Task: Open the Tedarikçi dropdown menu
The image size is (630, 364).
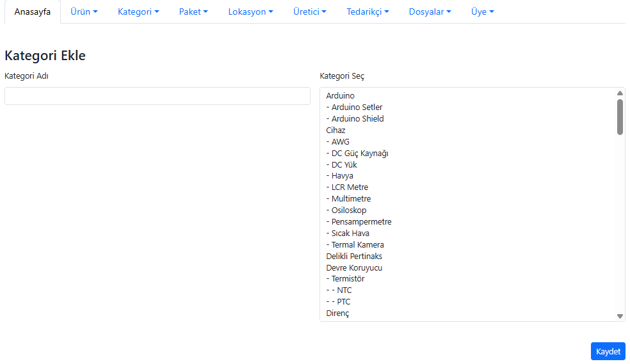Action: pyautogui.click(x=367, y=12)
